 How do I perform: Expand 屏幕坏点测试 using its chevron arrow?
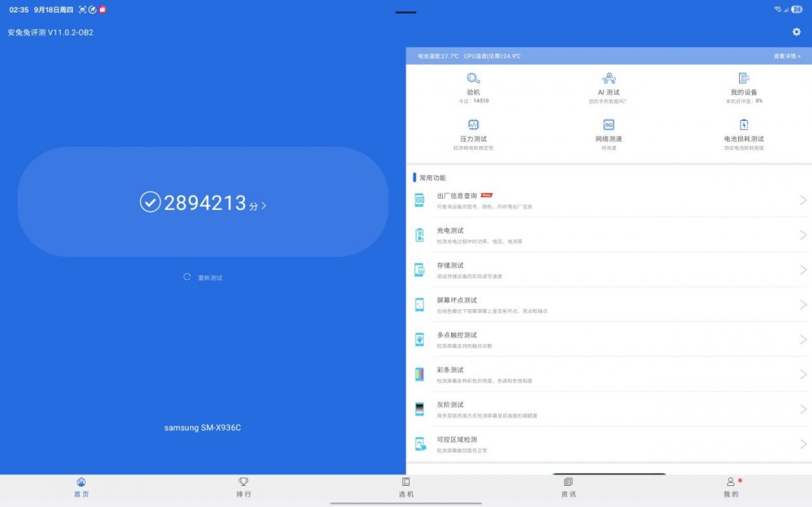(803, 305)
